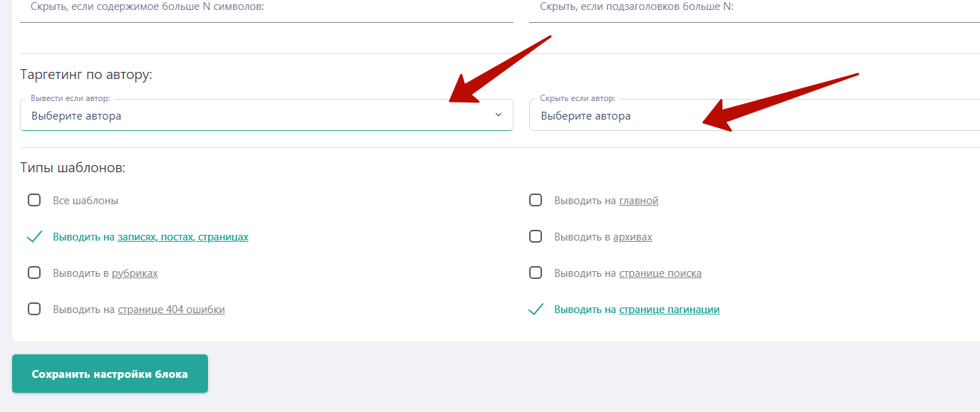Open the 'записях, постах, страницах' link
Screen dimensions: 980x412
[x=183, y=237]
